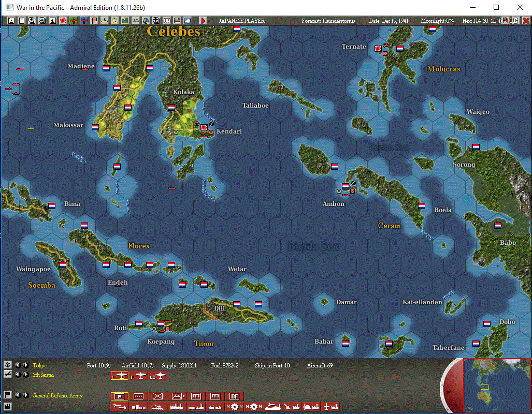Select the LB bomber unit icon

[x=158, y=376]
